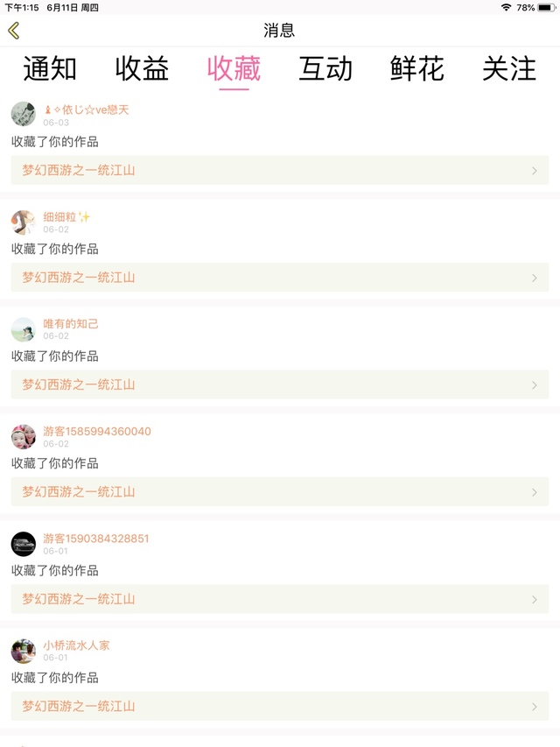Tap username 游客1585994360040
Screen dimensions: 560x747
[x=97, y=431]
